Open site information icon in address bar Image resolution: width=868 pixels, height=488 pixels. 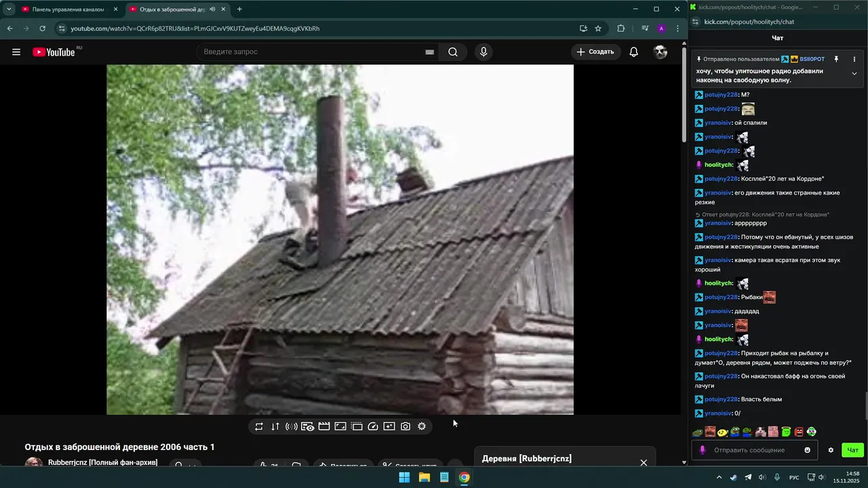[62, 28]
